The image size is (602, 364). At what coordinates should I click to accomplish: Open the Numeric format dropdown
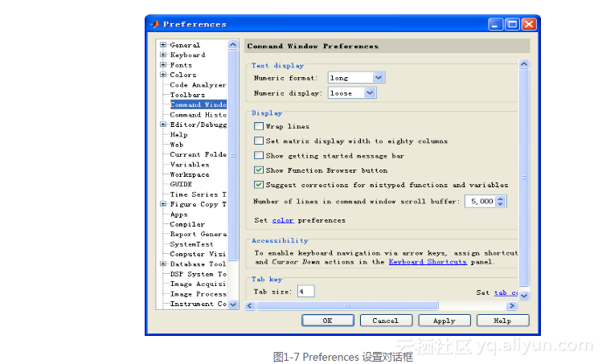(379, 78)
